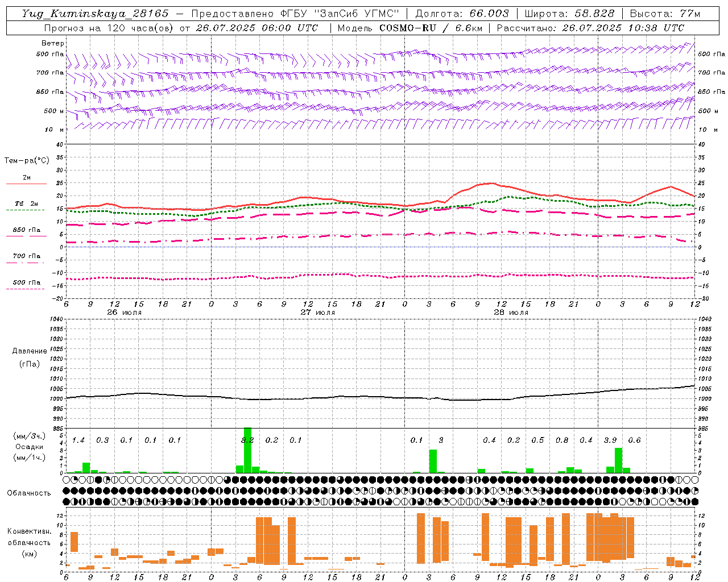
Task: Click the '0.3' precipitation total value
Action: pos(102,440)
